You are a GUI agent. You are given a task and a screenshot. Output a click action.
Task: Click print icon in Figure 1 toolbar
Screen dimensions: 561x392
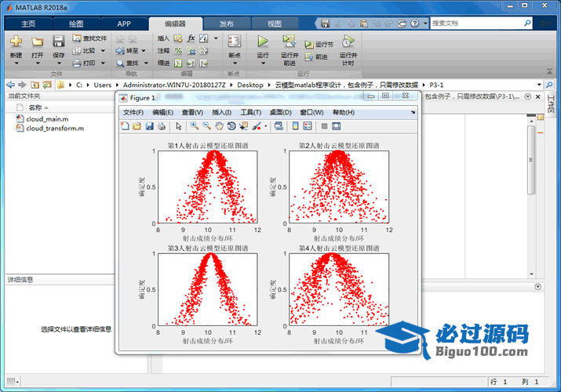pyautogui.click(x=162, y=126)
